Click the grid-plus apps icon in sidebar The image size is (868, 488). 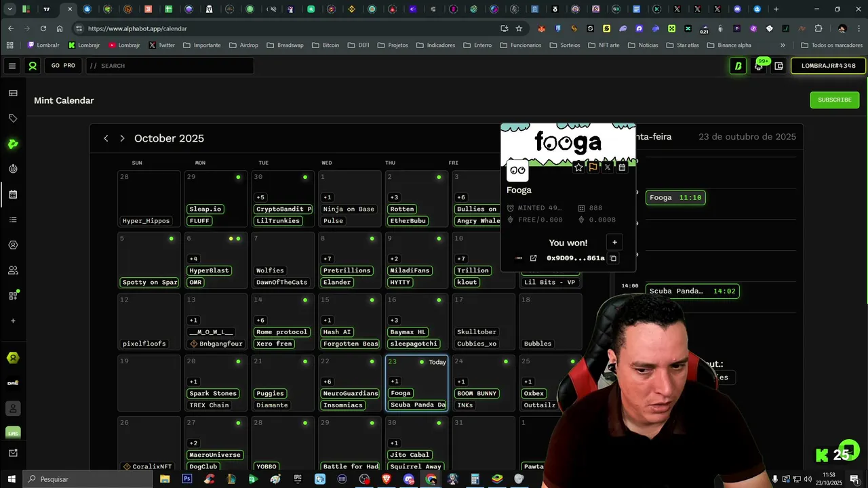coord(13,296)
